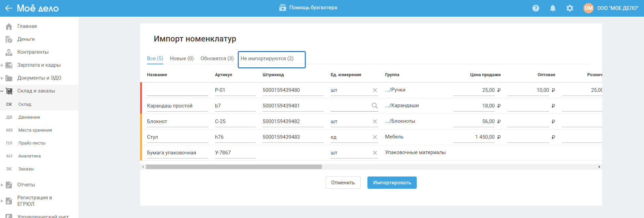Viewport: 644px width, 218px height.
Task: Expand Зарплата и кадры section
Action: tap(2, 65)
